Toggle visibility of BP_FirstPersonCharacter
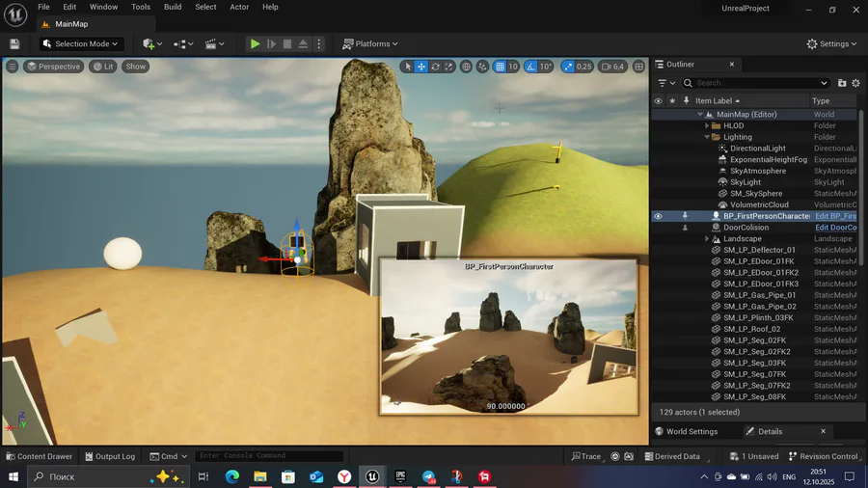This screenshot has height=488, width=868. (658, 216)
